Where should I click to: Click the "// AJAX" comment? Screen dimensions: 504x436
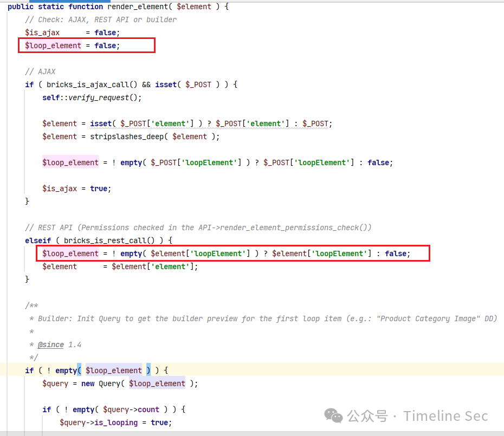(x=40, y=71)
